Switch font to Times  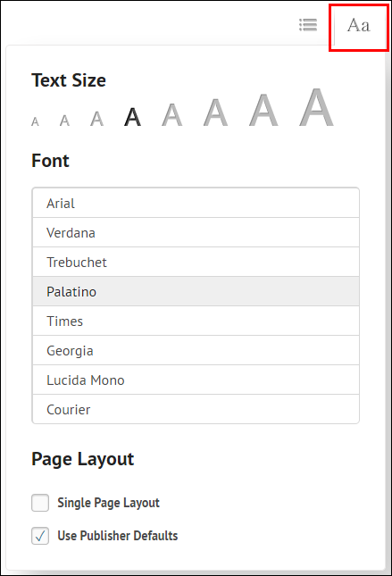[196, 321]
